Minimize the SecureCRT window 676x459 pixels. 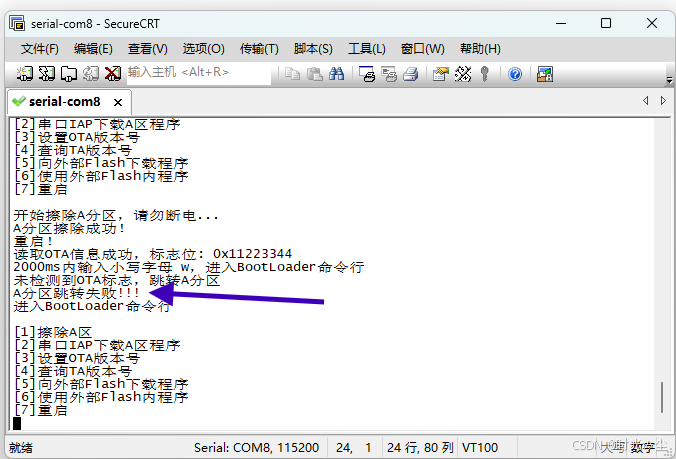coord(561,23)
